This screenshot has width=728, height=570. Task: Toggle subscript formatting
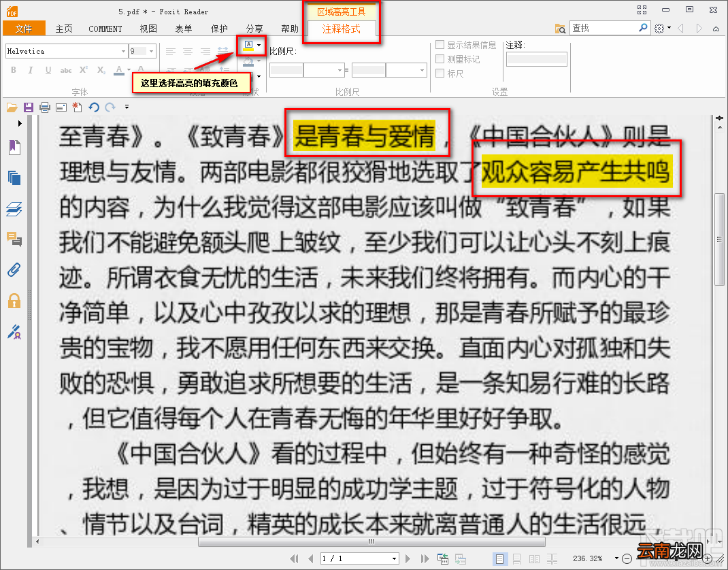pos(101,70)
